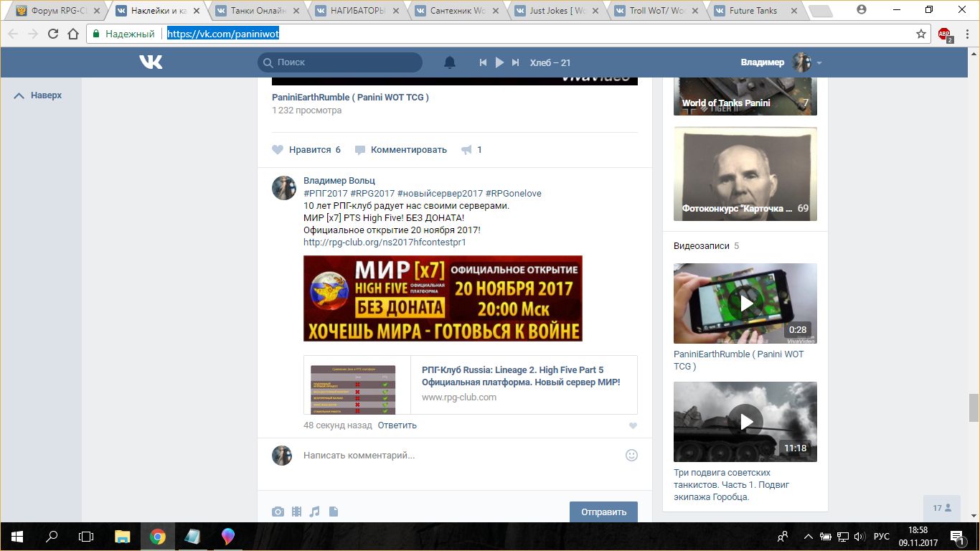This screenshot has width=980, height=551.
Task: Click the share megaphone icon
Action: [x=466, y=150]
